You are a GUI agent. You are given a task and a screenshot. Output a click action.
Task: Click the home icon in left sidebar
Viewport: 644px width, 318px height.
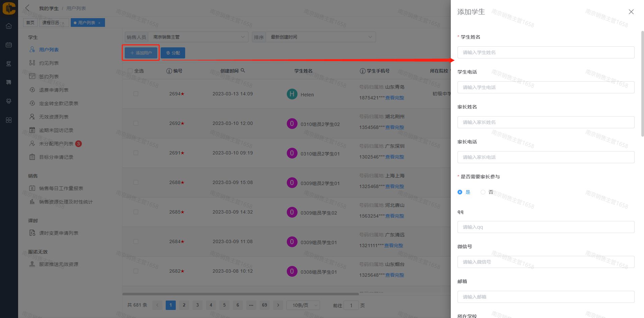tap(9, 26)
